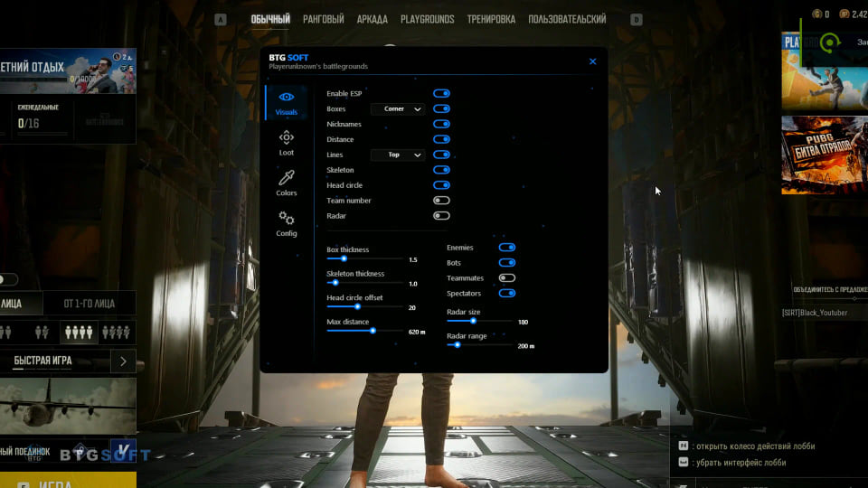Adjust the Skeleton thickness slider

[365, 283]
